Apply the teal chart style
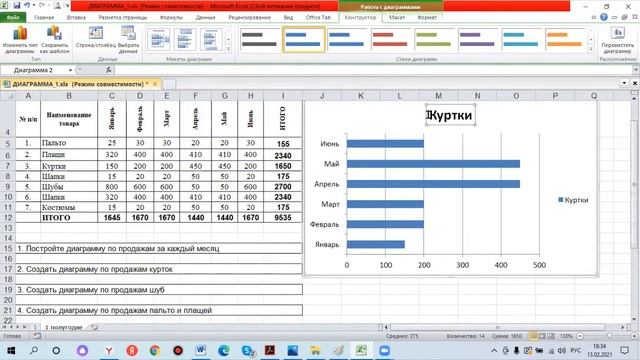Screen dimensions: 640x360 click(x=521, y=40)
